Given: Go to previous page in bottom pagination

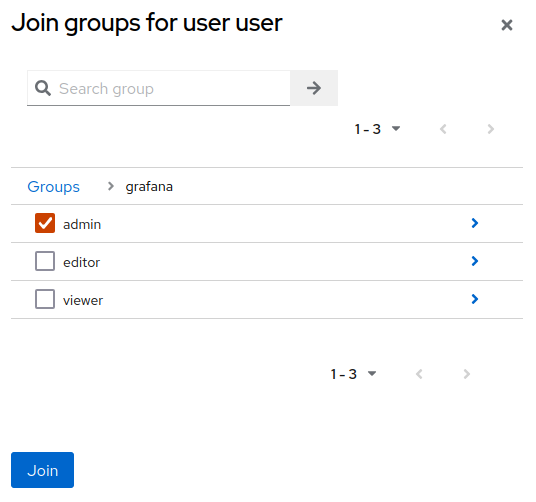Looking at the screenshot, I should point(419,374).
